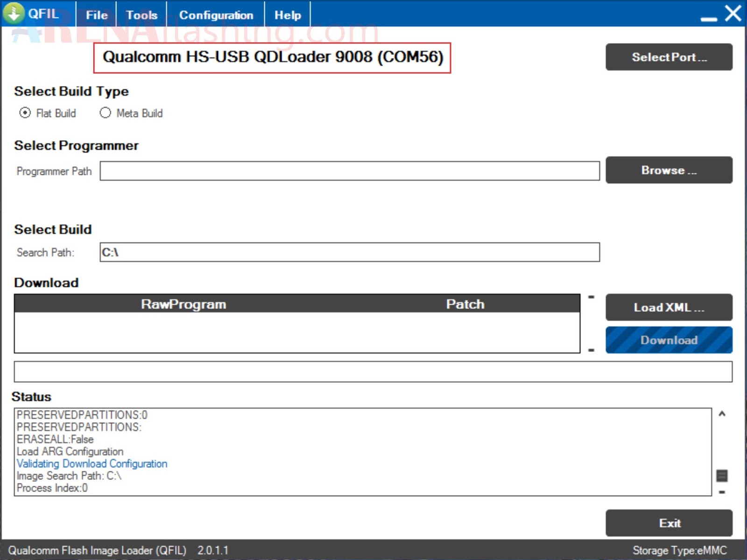Click the download progress bar
The width and height of the screenshot is (747, 560).
tap(373, 372)
